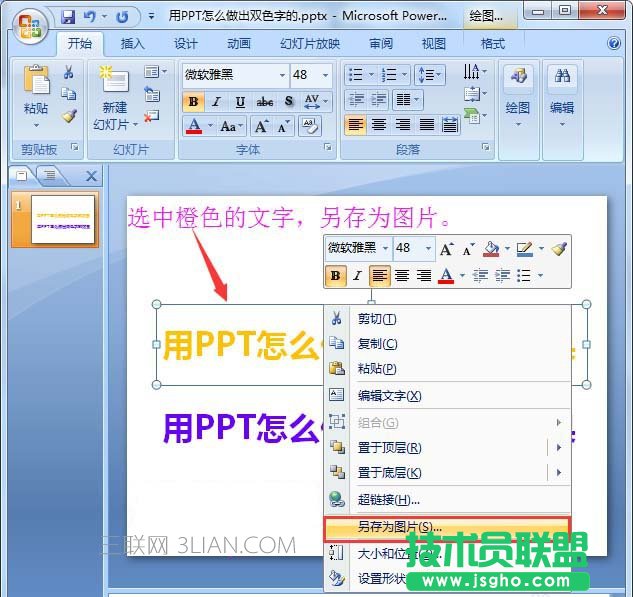The image size is (633, 597).
Task: Reset the slide layout icon
Action: coord(152,94)
